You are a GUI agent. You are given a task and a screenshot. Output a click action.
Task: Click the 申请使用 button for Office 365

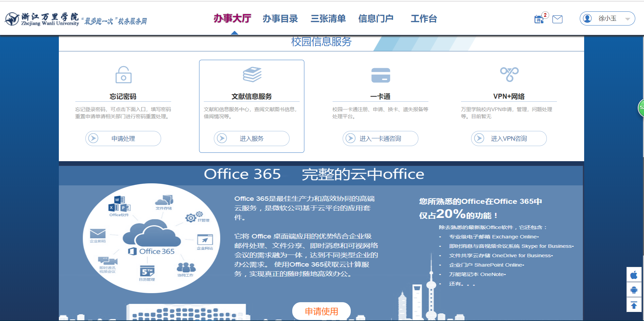pos(321,311)
